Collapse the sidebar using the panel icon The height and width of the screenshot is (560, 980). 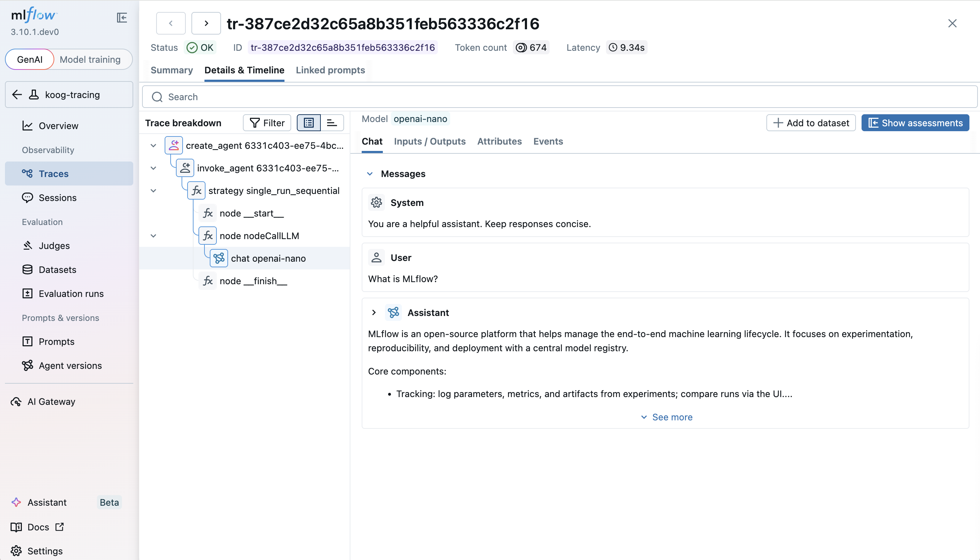122,17
